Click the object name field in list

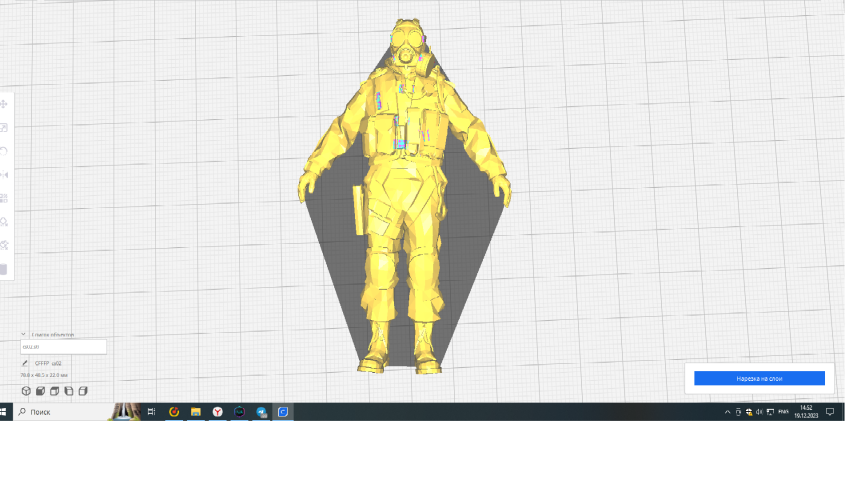point(64,347)
